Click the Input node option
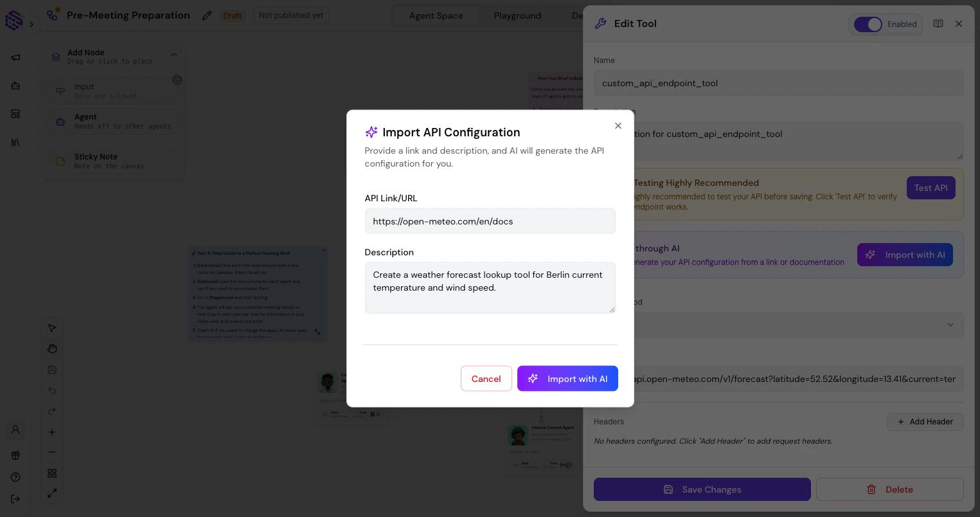 (x=114, y=91)
